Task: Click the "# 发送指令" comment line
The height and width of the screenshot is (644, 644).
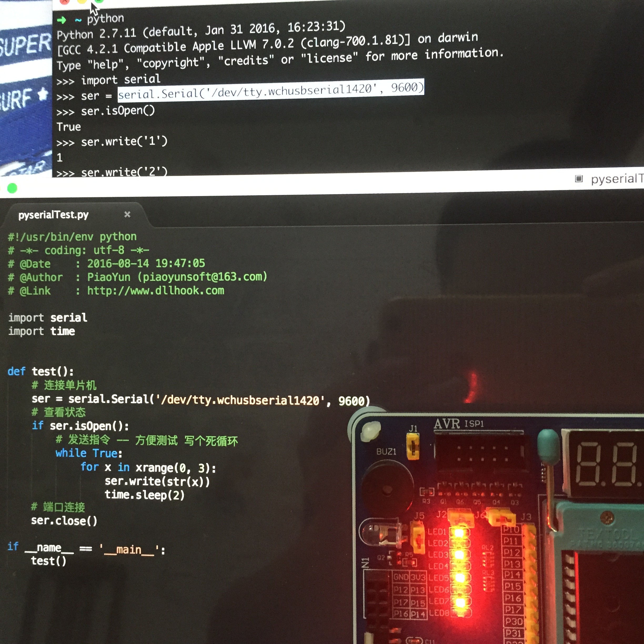Action: coord(147,440)
